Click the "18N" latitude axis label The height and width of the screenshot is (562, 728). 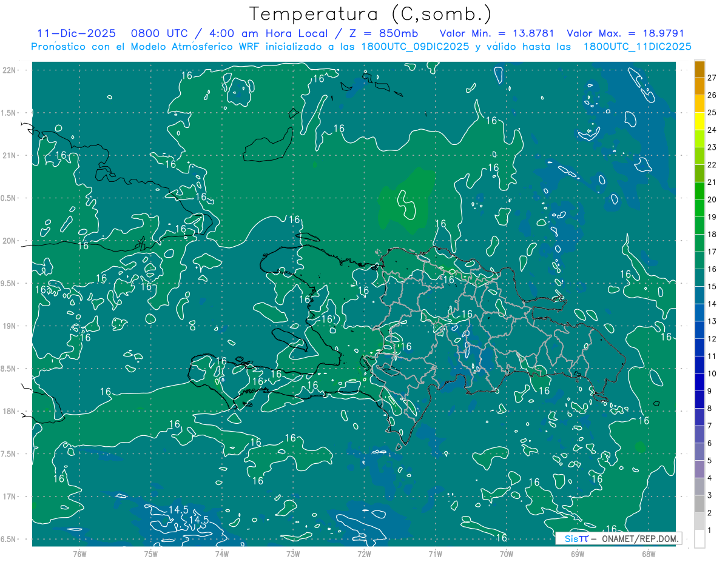(x=10, y=411)
